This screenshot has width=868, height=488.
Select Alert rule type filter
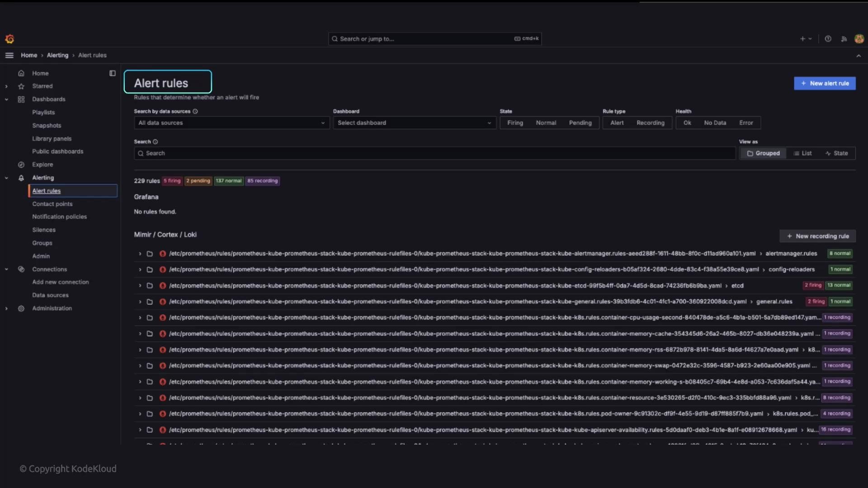[617, 123]
